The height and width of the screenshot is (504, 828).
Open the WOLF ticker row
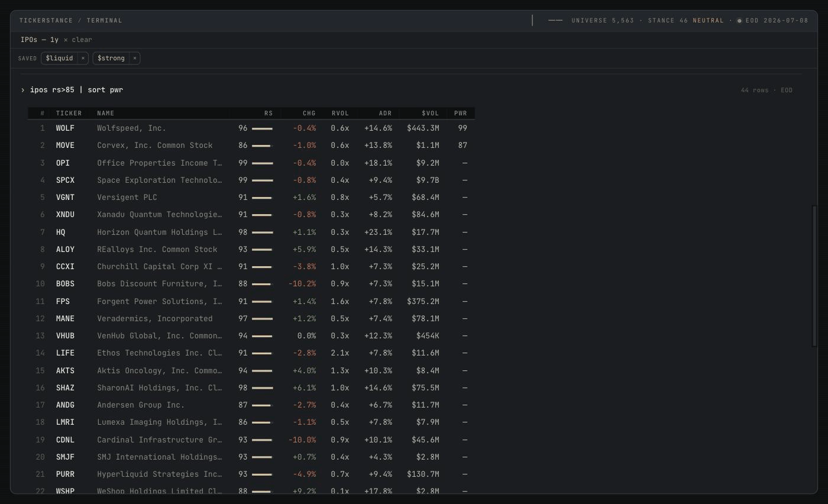click(x=251, y=128)
